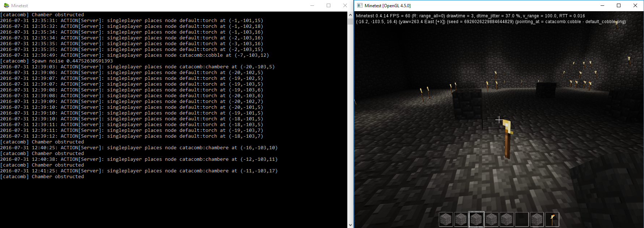
Task: Pick the second hotbar cobble block
Action: click(461, 219)
